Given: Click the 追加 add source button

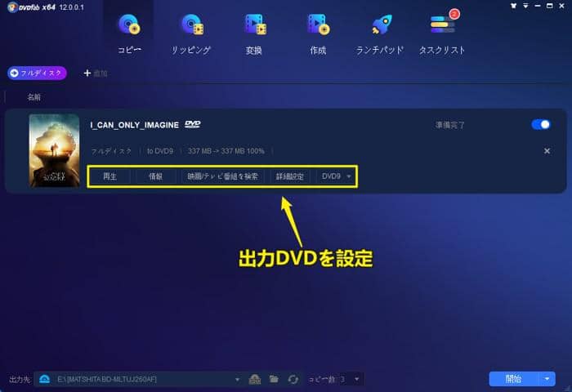Looking at the screenshot, I should coord(96,73).
